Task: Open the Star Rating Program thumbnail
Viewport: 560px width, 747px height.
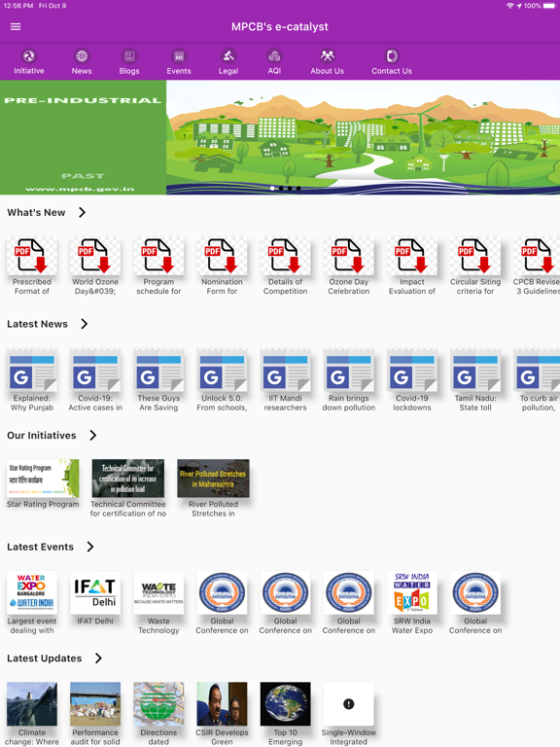Action: (x=43, y=479)
